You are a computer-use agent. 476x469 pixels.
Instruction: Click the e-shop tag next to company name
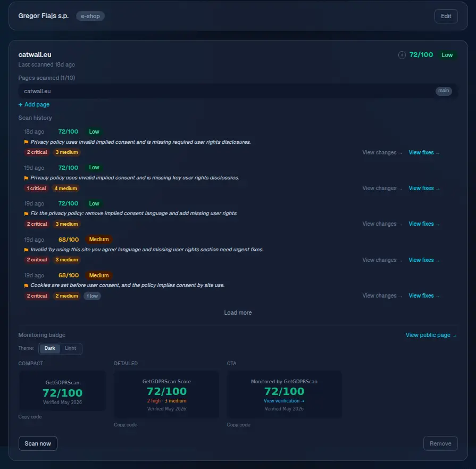coord(90,16)
